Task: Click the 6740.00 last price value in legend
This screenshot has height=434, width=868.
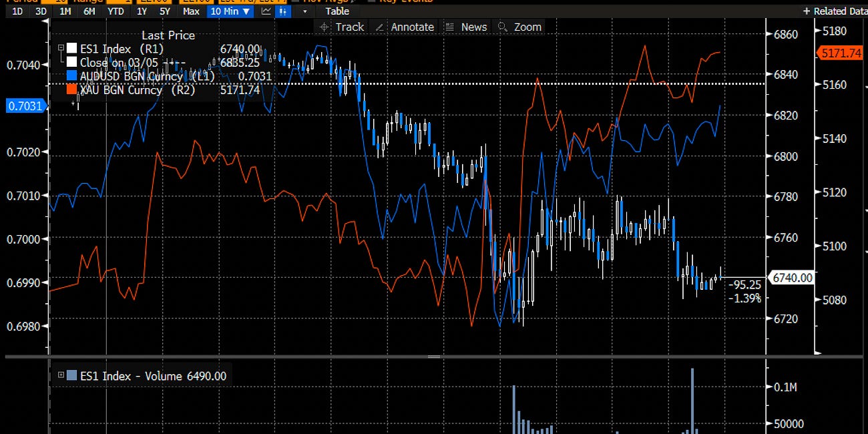Action: [240, 49]
